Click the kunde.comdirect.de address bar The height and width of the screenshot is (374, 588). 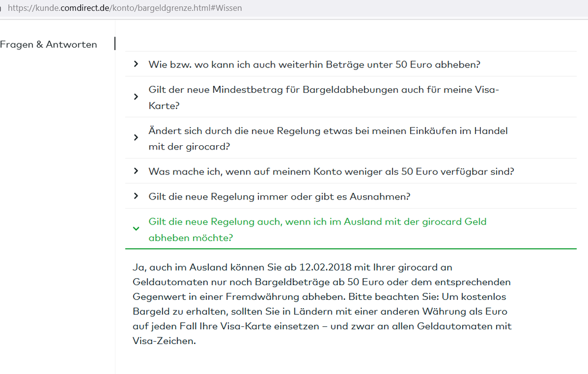click(x=118, y=8)
